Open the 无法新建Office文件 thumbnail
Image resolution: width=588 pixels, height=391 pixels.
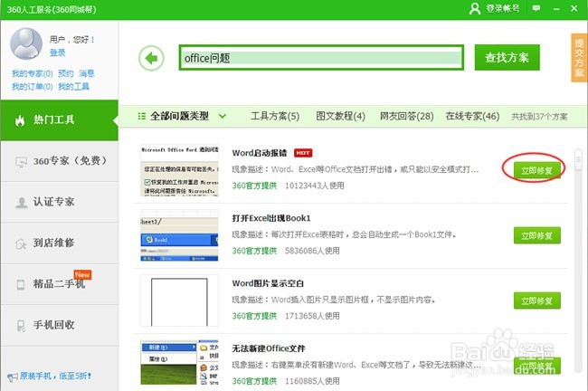179,362
